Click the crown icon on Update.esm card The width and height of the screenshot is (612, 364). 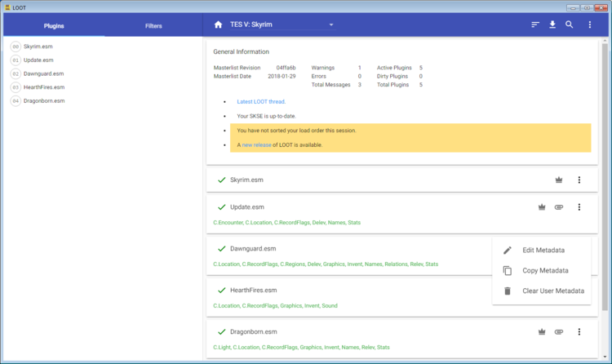point(542,207)
